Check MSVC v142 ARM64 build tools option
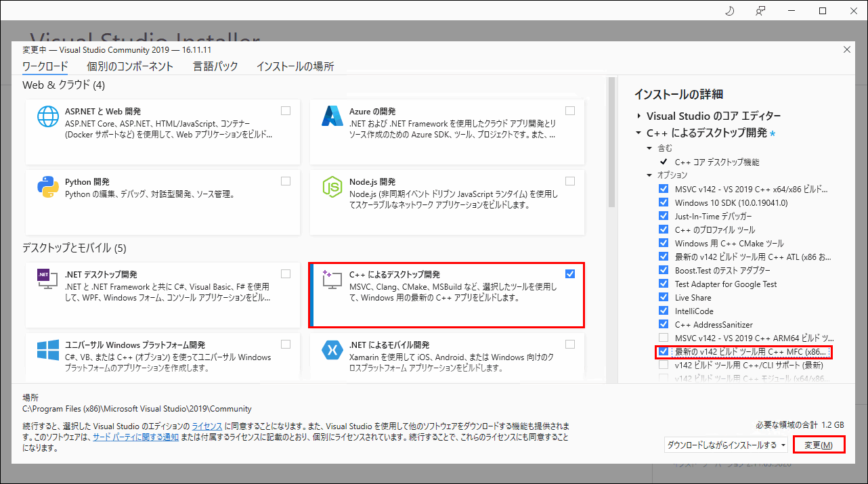868x484 pixels. point(664,338)
